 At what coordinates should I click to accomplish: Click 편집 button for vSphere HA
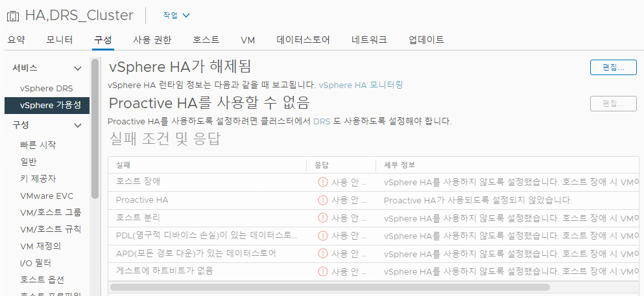coord(614,67)
